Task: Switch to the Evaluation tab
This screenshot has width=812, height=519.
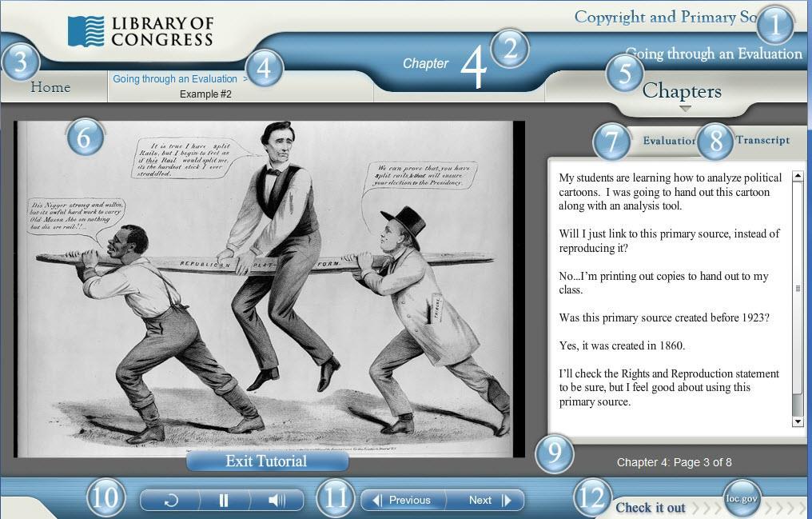Action: [x=670, y=141]
